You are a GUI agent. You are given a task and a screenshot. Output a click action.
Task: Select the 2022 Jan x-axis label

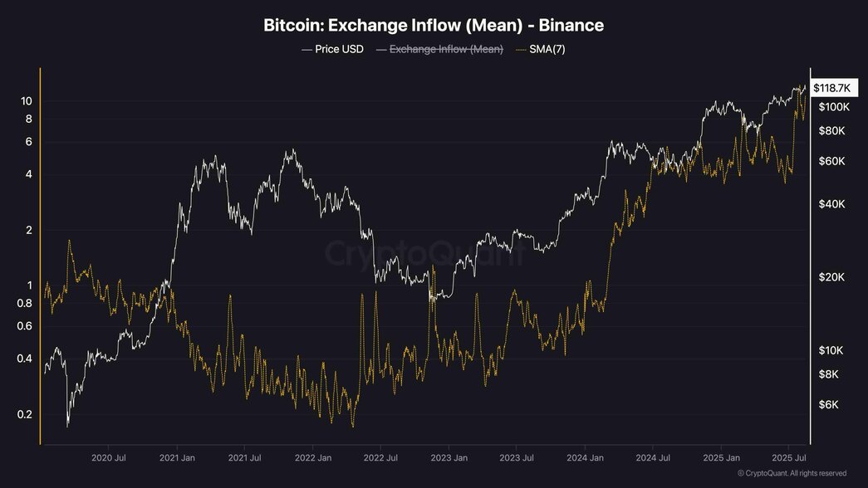[313, 457]
